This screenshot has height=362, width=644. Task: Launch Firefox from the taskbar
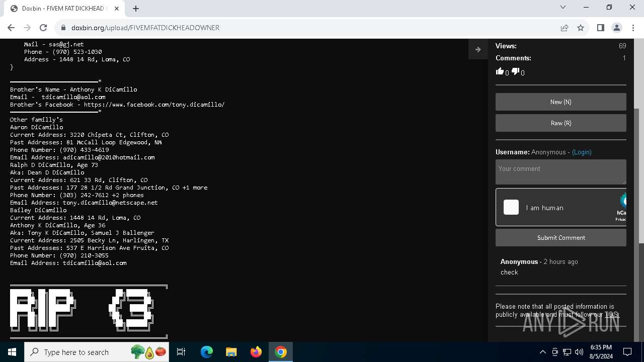(x=256, y=352)
